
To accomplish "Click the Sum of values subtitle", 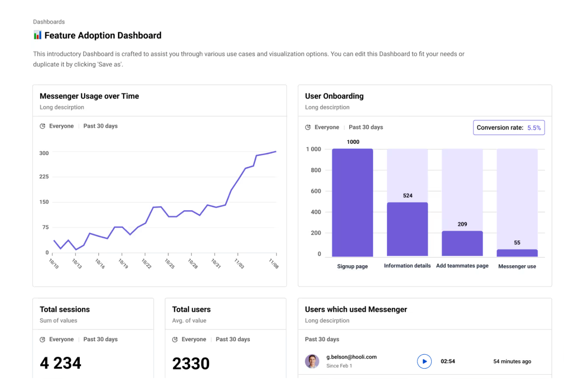I will [58, 321].
